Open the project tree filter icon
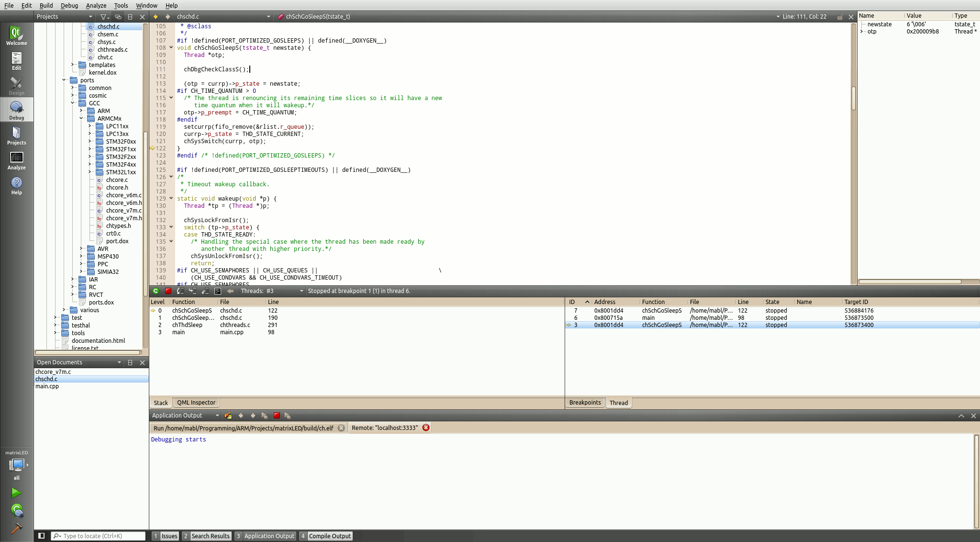The image size is (980, 542). (104, 17)
